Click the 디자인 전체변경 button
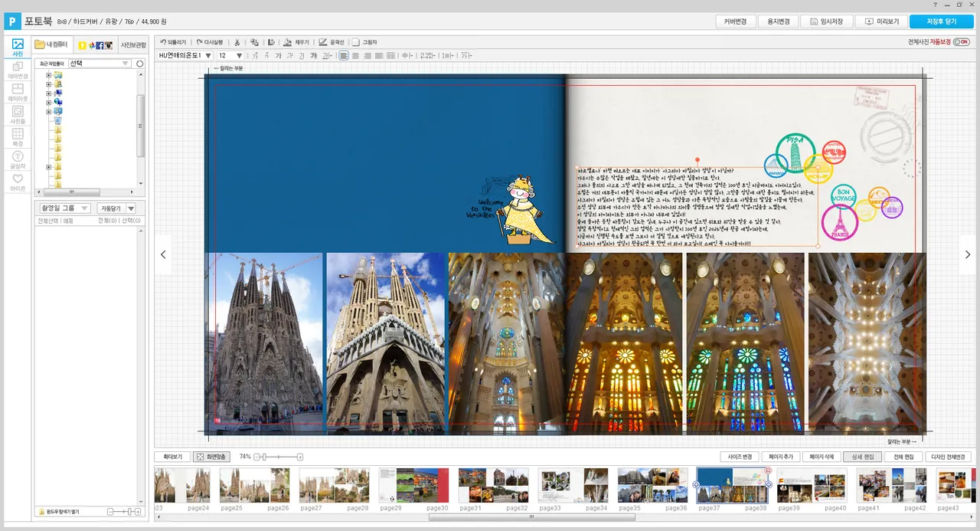Viewport: 980px width, 531px height. [948, 457]
